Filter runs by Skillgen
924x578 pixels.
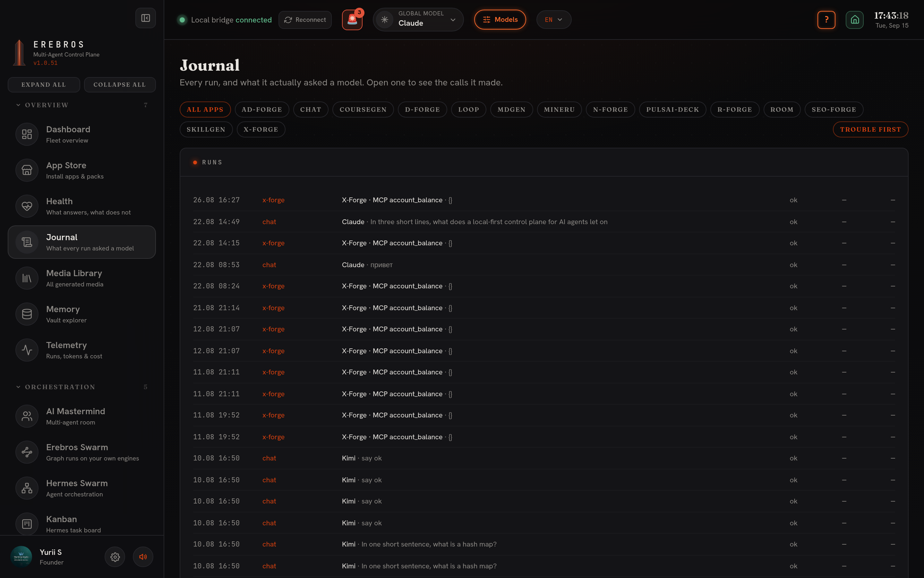click(x=206, y=129)
